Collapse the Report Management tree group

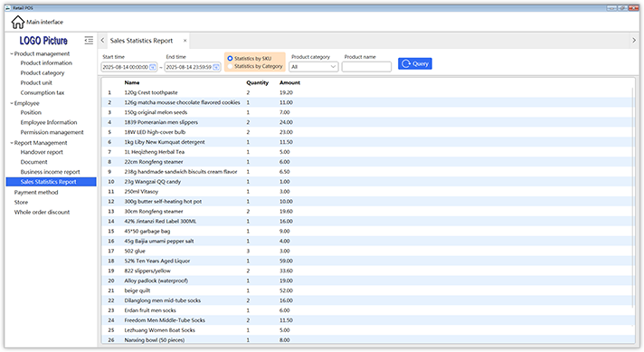point(12,143)
